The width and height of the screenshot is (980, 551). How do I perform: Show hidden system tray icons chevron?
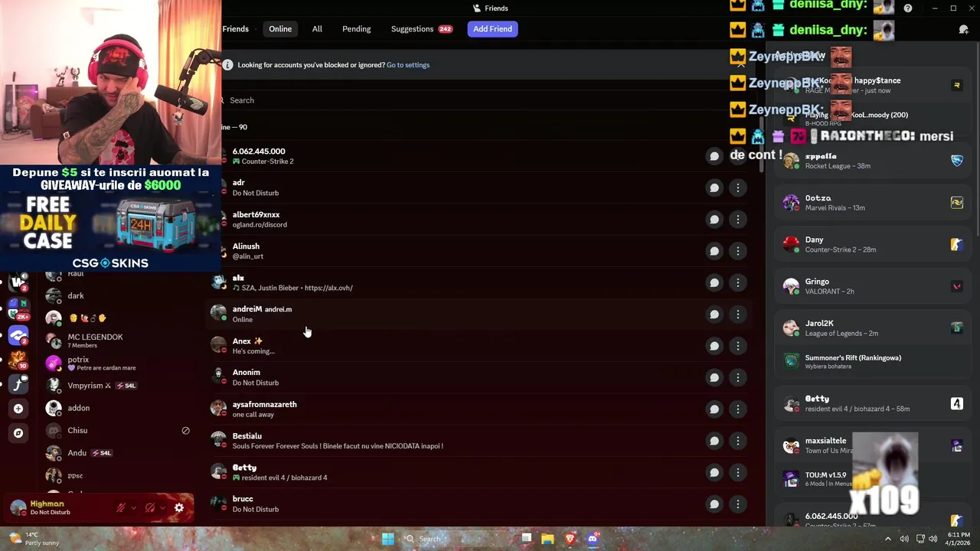[888, 539]
